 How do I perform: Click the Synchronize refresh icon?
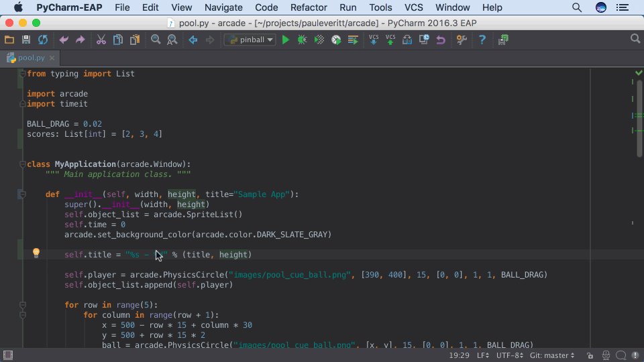(43, 40)
